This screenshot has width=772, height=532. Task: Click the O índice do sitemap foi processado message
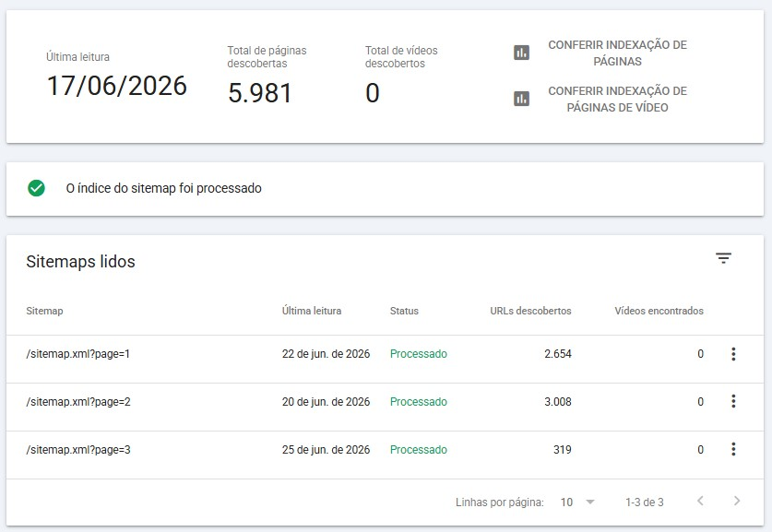(164, 188)
